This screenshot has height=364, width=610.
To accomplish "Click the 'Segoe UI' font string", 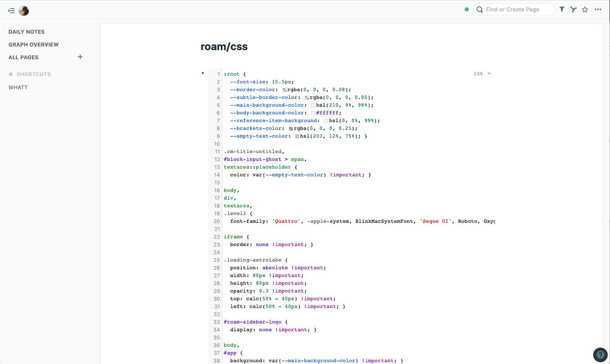I will (x=436, y=222).
